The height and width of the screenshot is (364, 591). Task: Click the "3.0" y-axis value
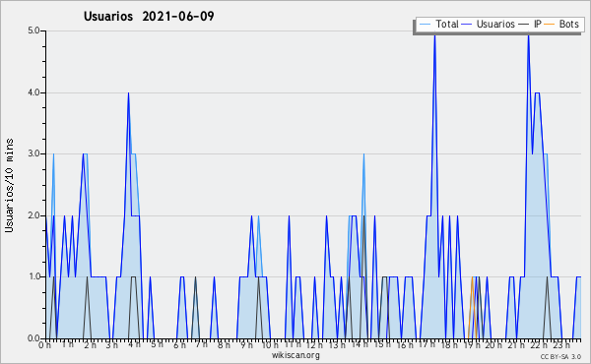coord(33,153)
